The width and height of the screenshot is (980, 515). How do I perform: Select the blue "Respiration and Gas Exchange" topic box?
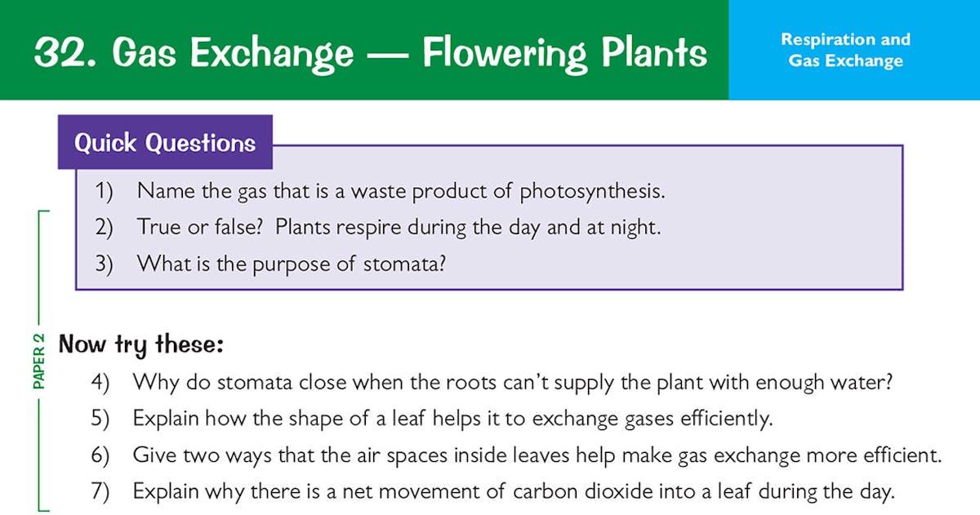coord(845,50)
